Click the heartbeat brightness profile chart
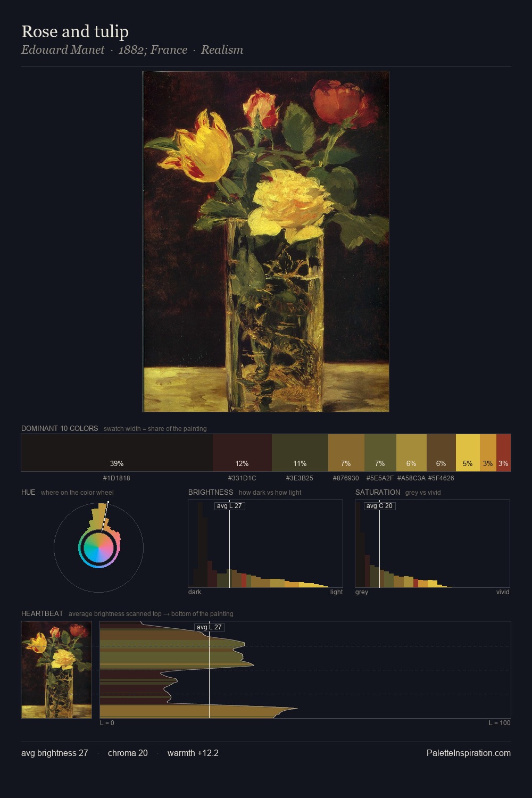 click(x=305, y=670)
